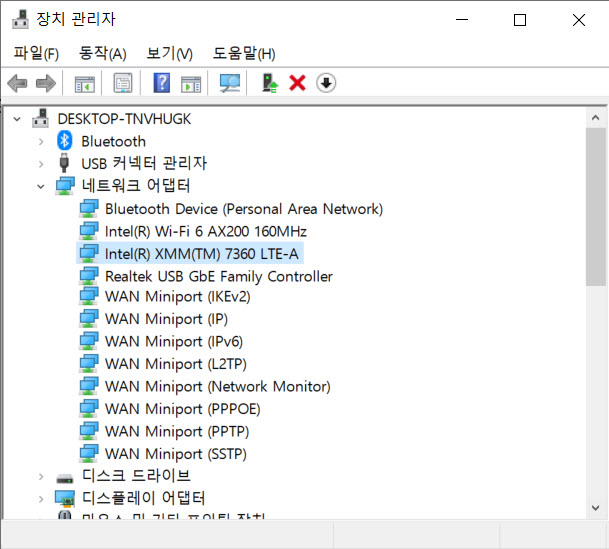Click the USB 커넥터 관리자 plug icon
609x549 pixels.
(64, 163)
